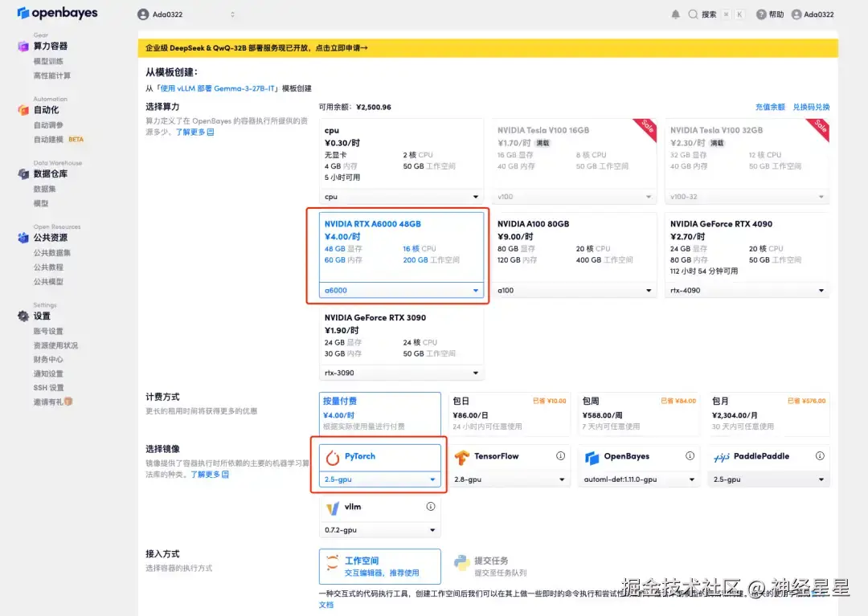This screenshot has width=868, height=616.
Task: Open the automl-det:1.11.0-gpu dropdown
Action: coord(639,479)
